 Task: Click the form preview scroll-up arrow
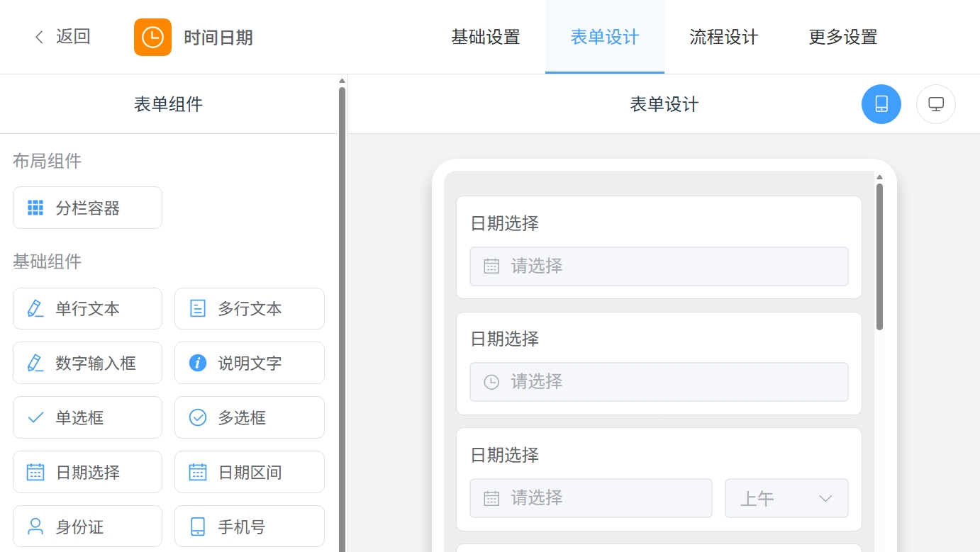(879, 177)
